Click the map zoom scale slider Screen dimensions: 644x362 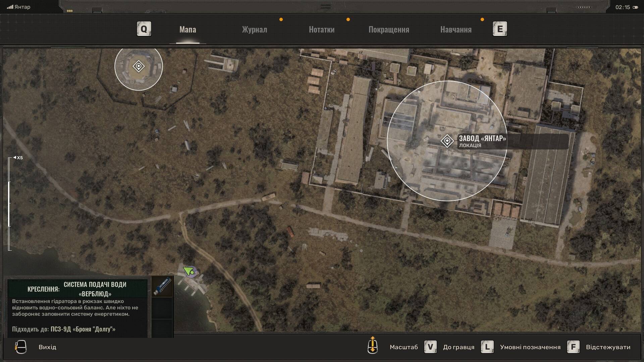pyautogui.click(x=10, y=204)
